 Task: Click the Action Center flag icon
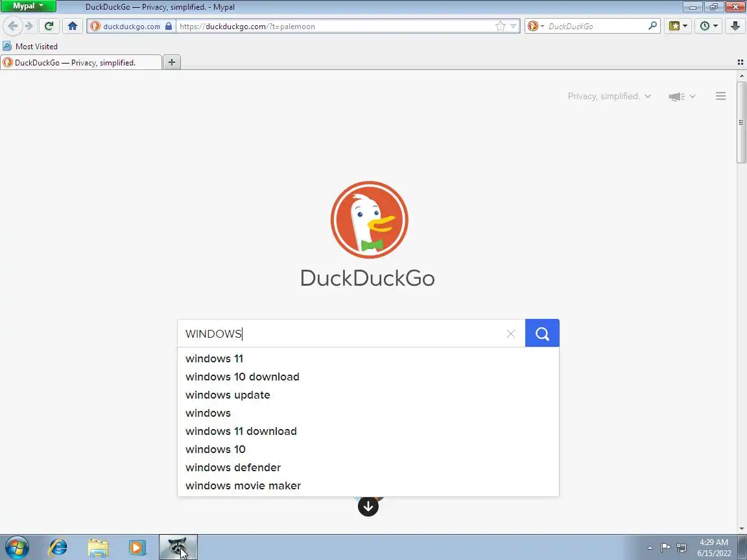point(666,548)
